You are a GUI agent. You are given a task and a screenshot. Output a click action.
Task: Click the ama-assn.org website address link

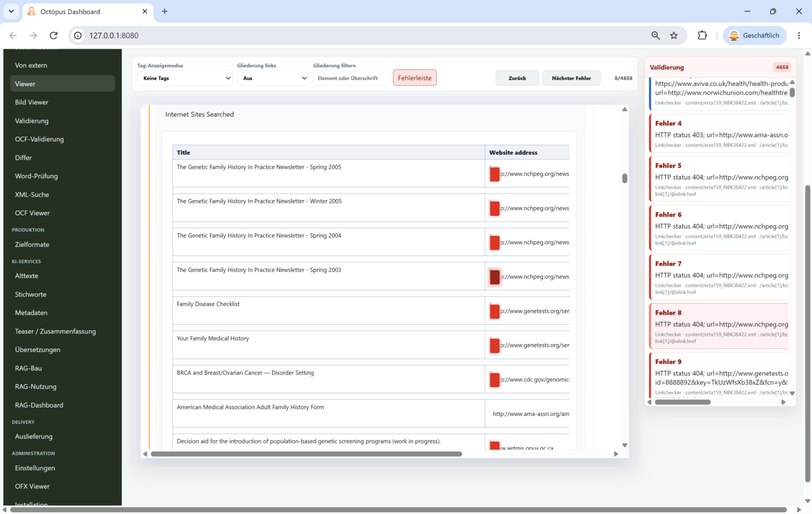pos(531,414)
